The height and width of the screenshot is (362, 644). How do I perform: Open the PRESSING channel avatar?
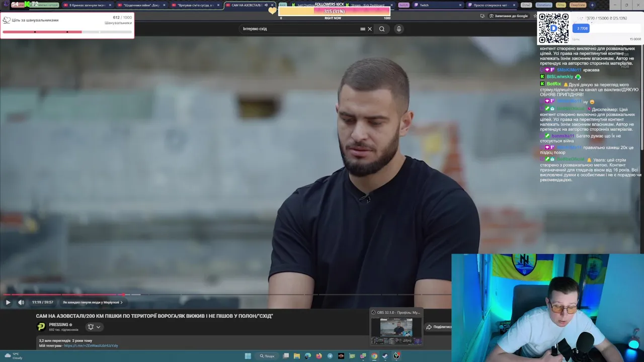[x=41, y=326]
